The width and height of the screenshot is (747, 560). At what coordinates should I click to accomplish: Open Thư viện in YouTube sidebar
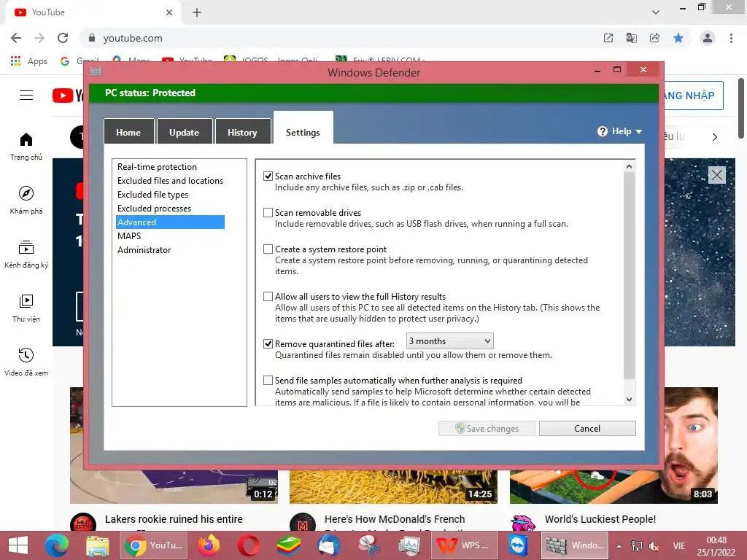click(x=26, y=308)
